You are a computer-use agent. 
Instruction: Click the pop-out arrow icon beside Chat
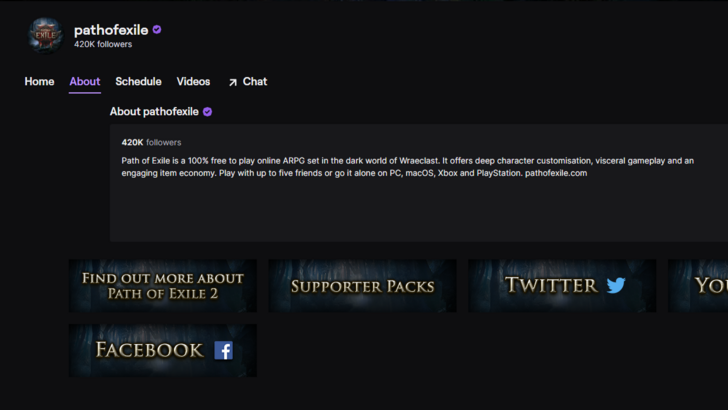(233, 82)
